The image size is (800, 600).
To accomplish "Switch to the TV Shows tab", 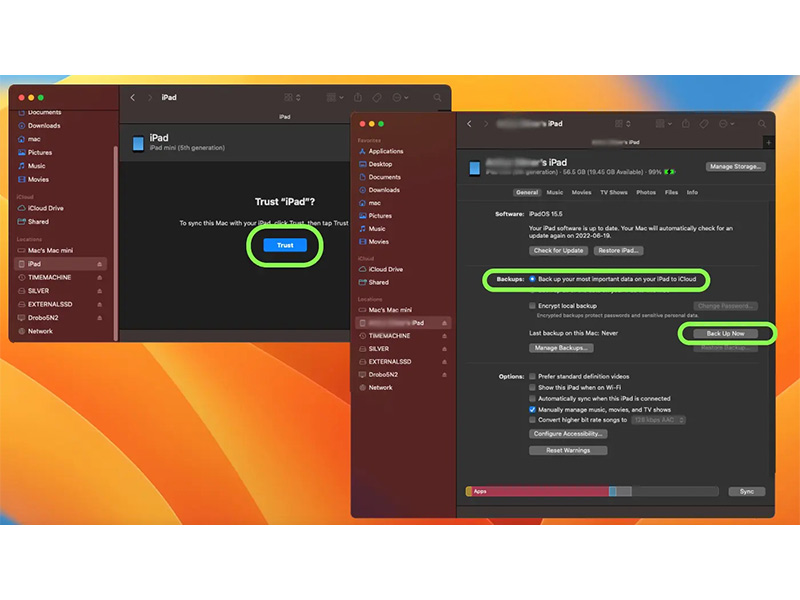I will [x=613, y=192].
